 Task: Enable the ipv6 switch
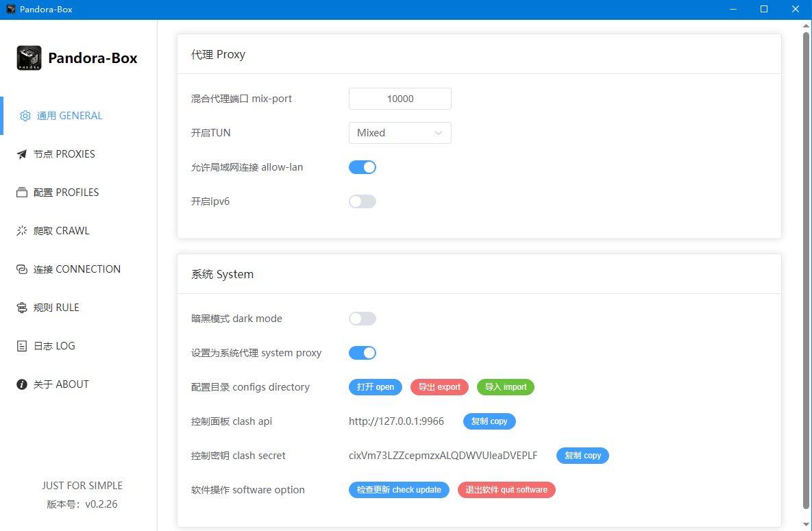pyautogui.click(x=362, y=201)
